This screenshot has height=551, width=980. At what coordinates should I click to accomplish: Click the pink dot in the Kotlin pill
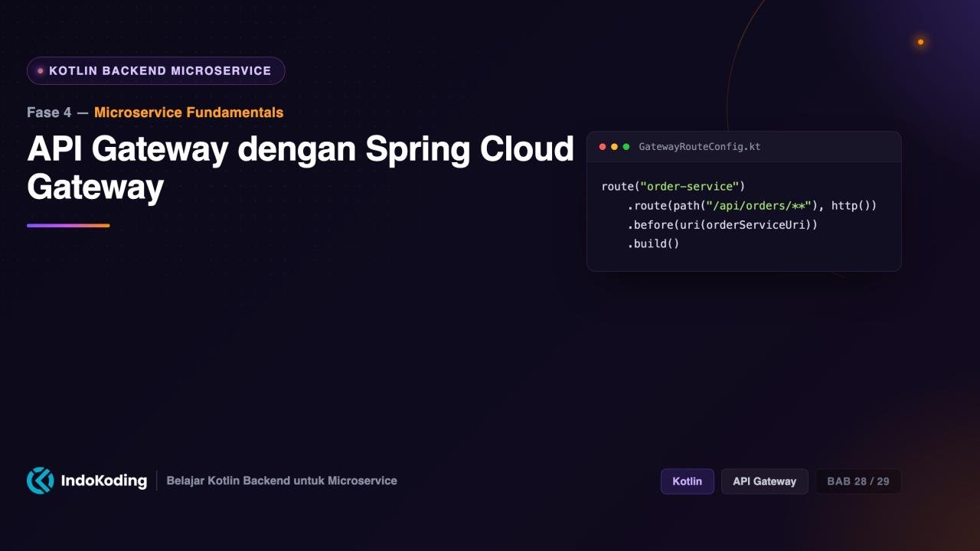click(x=41, y=71)
